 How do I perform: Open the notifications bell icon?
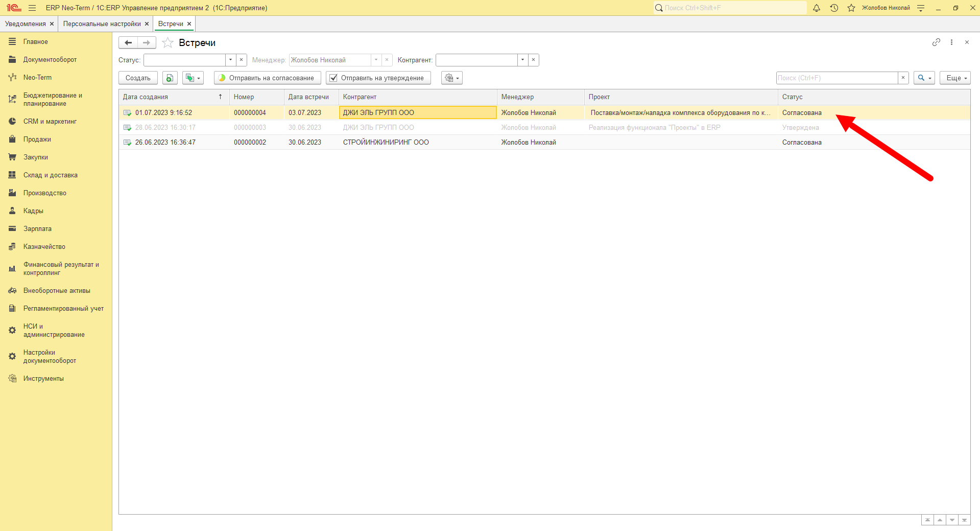coord(817,8)
